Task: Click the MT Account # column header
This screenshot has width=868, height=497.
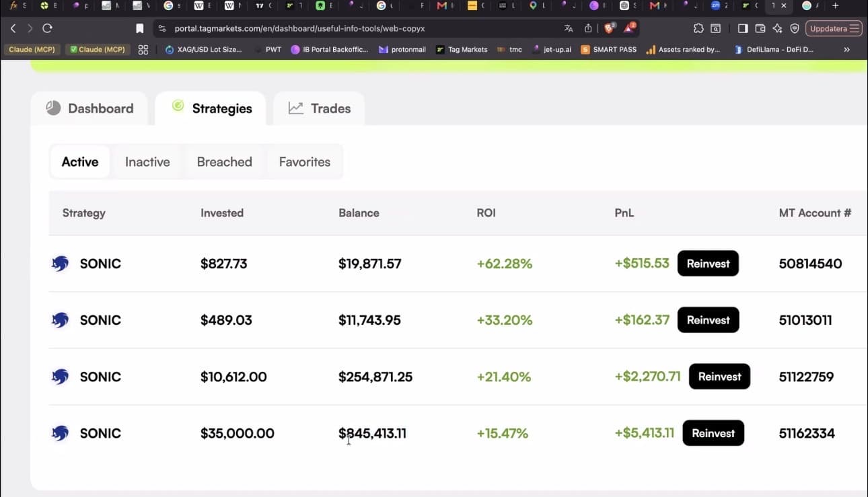Action: (815, 213)
